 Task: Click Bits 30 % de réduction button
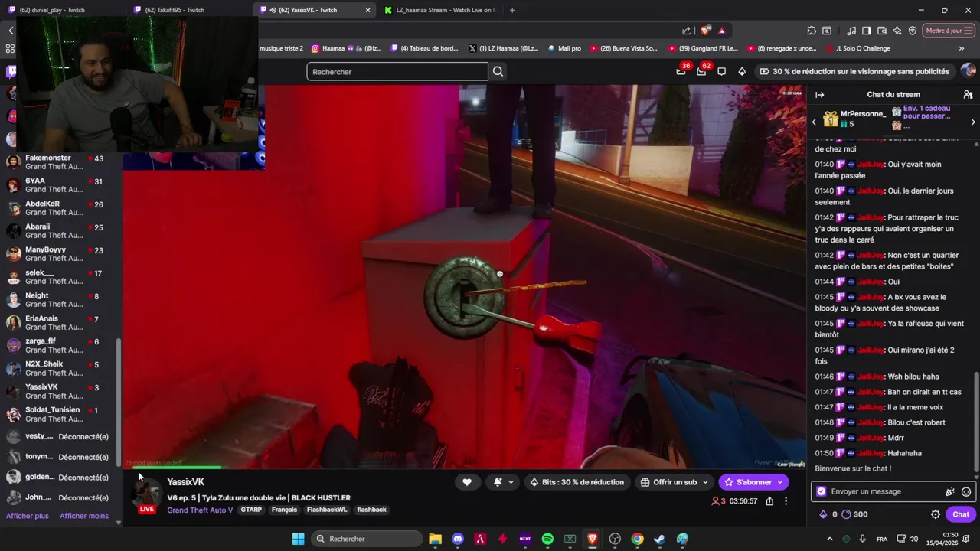point(577,482)
